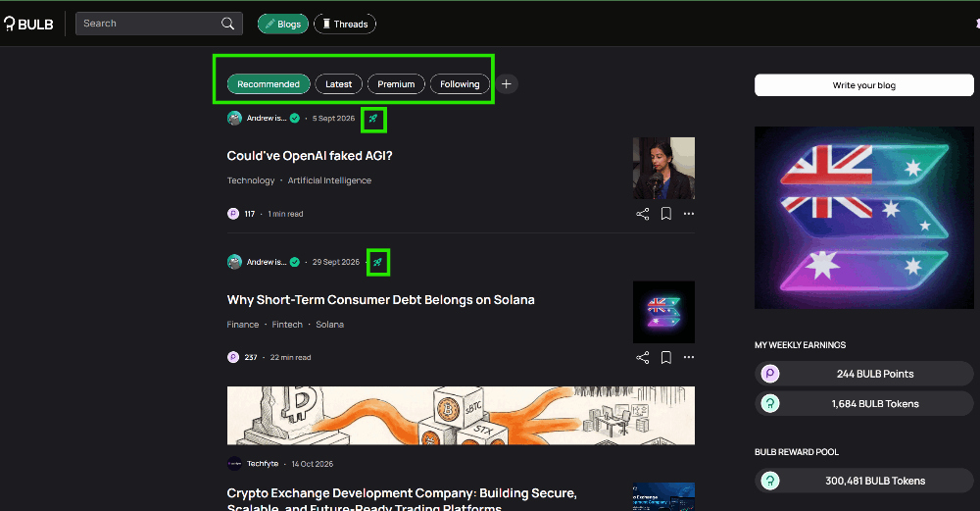Viewport: 980px width, 511px height.
Task: Focus the Search input field
Action: [x=159, y=24]
